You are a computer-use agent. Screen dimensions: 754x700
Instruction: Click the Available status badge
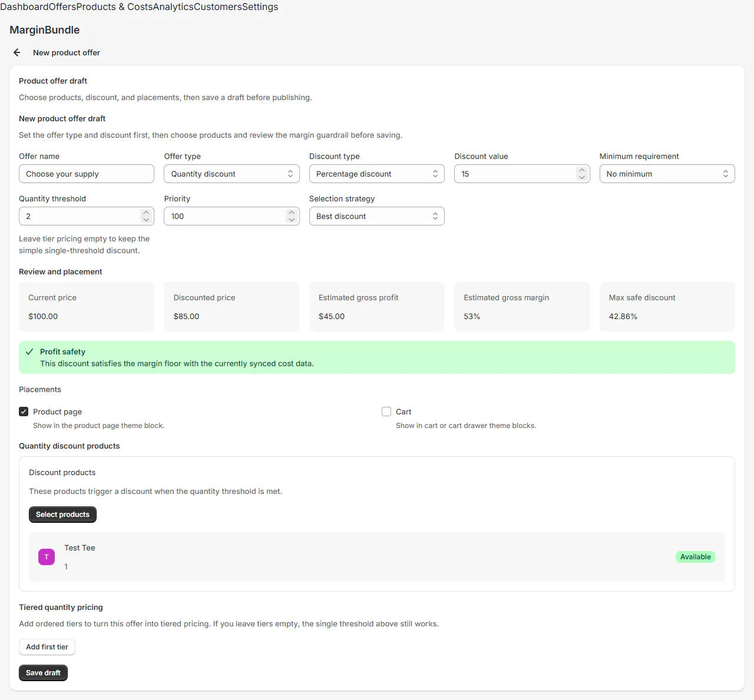point(696,557)
